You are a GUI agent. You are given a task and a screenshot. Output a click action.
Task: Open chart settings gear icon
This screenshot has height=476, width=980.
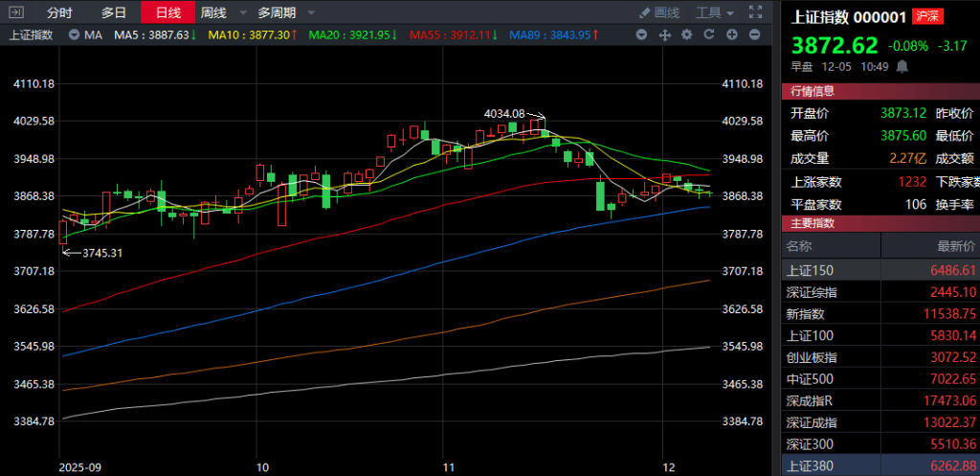tap(686, 34)
